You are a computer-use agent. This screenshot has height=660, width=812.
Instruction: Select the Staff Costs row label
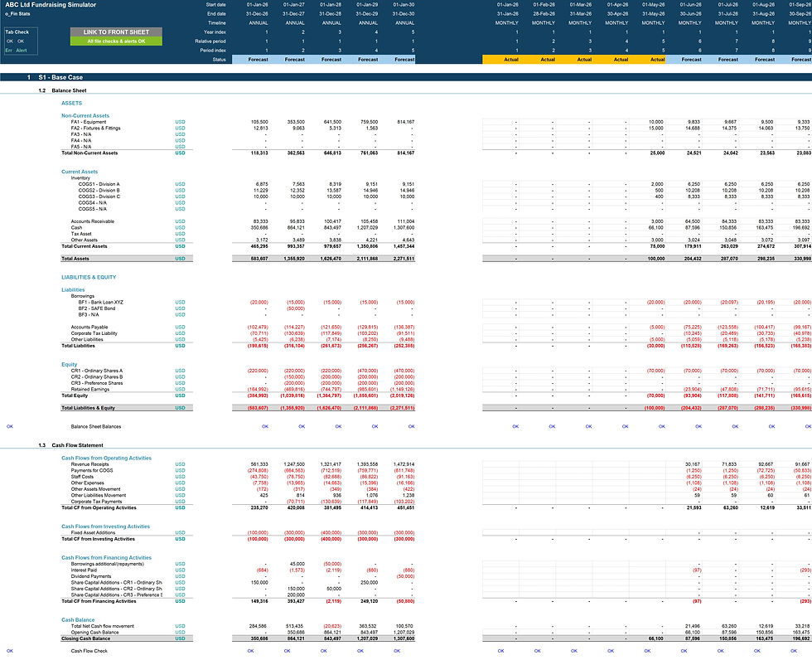pyautogui.click(x=82, y=477)
